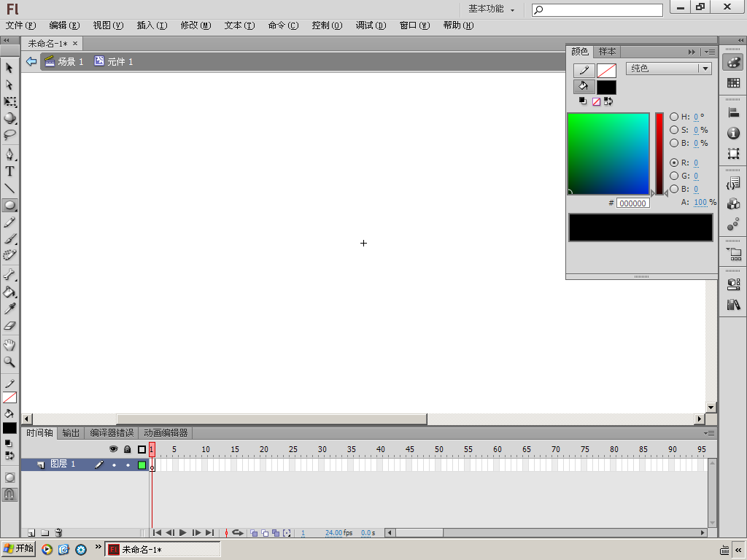Select the Deco tool
Screen dimensions: 747x560
9,255
